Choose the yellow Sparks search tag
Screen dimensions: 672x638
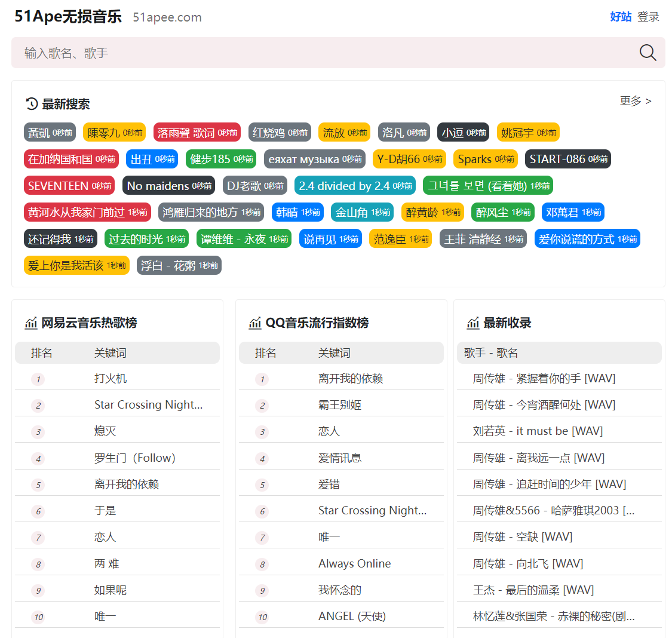click(486, 159)
